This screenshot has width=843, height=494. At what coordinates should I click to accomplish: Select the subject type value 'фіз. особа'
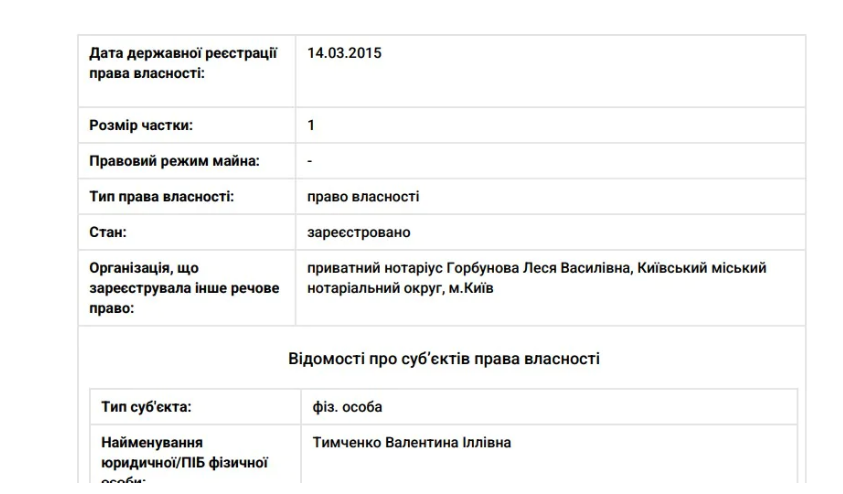click(x=347, y=407)
